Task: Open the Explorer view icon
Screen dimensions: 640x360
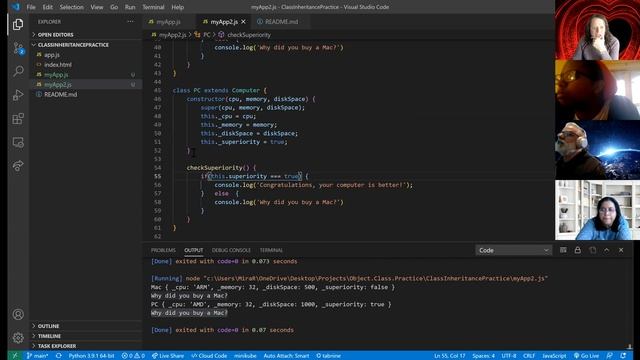Action: point(18,24)
